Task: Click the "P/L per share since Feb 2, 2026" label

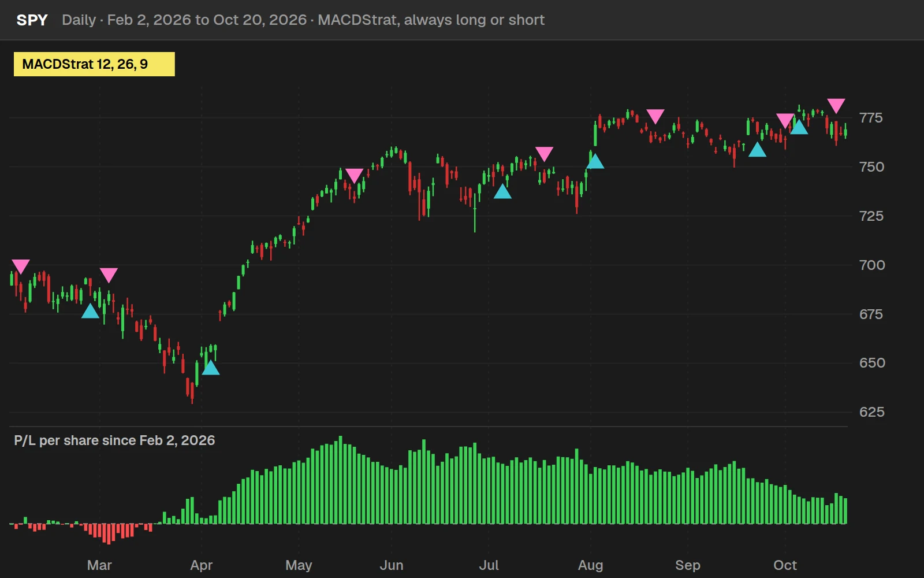Action: (x=114, y=440)
